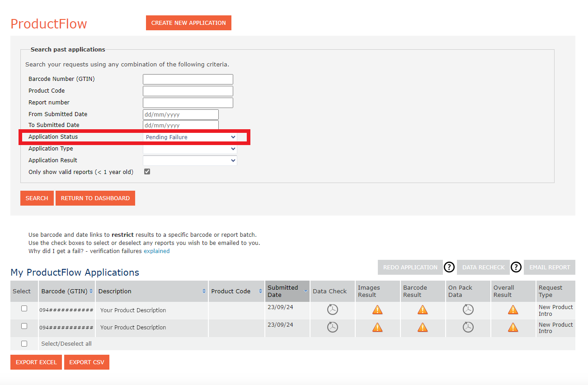Screen dimensions: 588x385
Task: Click second row New Product Intro request type
Action: (555, 328)
